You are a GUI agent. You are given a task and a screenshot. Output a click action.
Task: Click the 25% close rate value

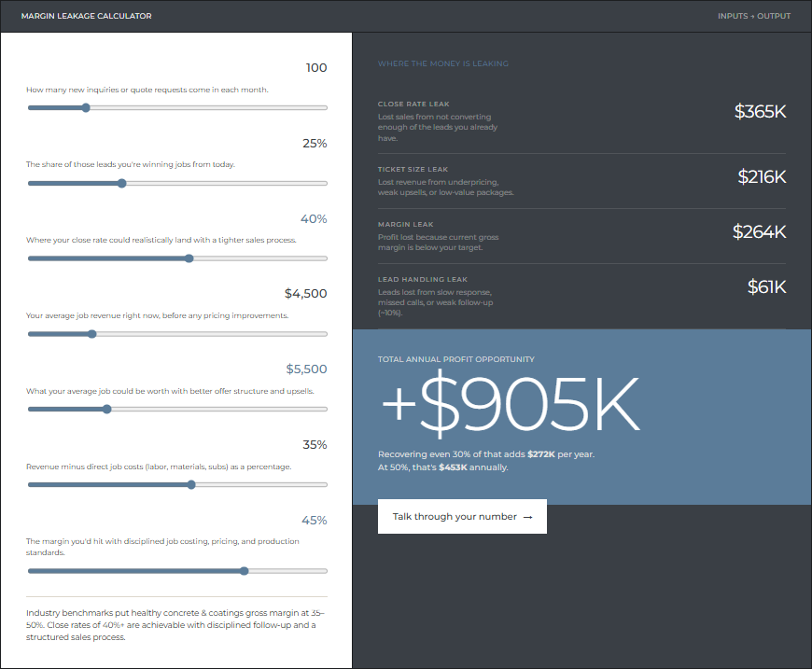(315, 144)
